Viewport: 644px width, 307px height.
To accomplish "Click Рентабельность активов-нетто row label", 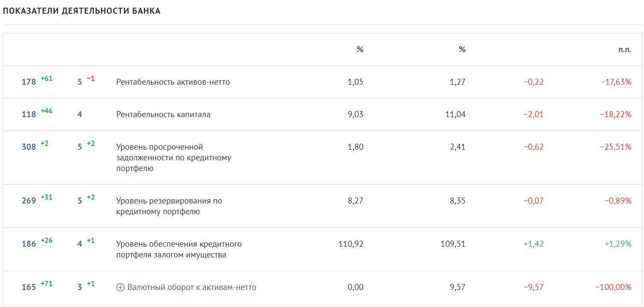I will [173, 82].
